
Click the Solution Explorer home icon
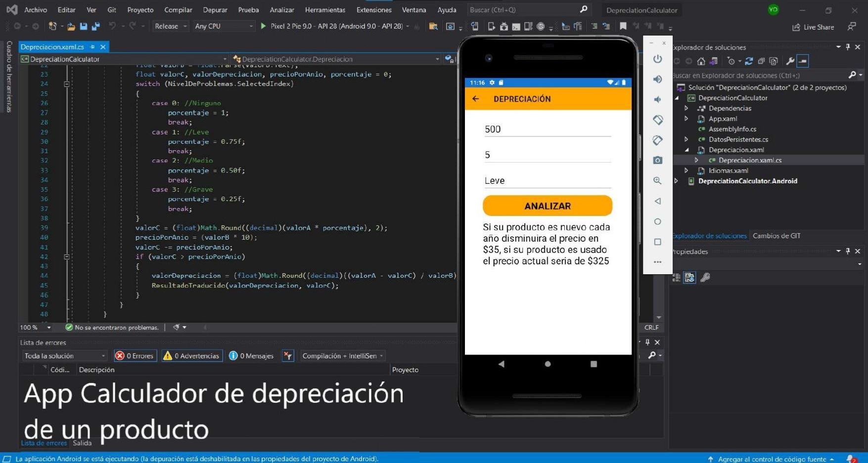[701, 61]
